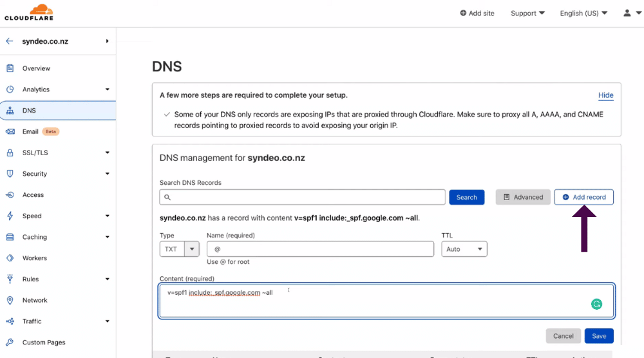Expand the Traffic submenu arrow
This screenshot has height=358, width=644.
tap(107, 321)
